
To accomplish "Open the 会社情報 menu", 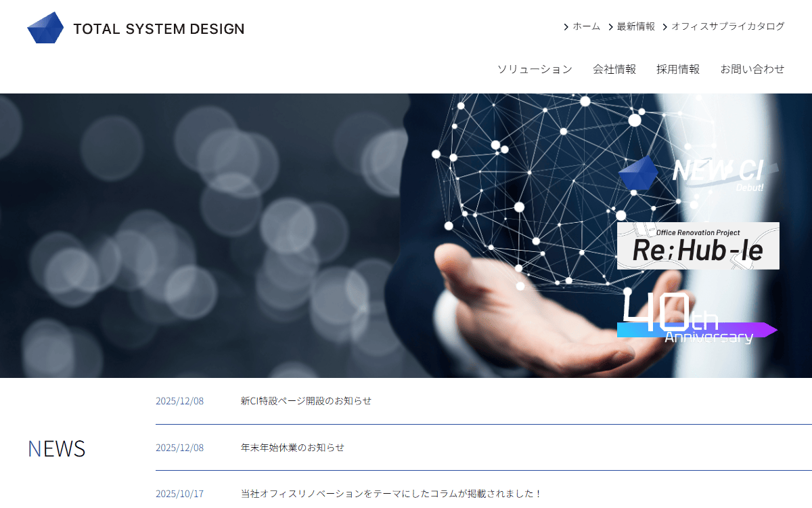I will point(614,69).
